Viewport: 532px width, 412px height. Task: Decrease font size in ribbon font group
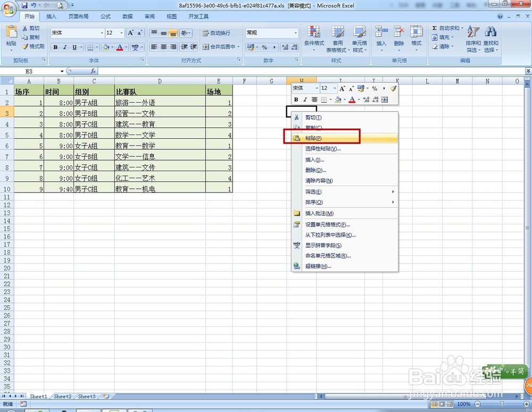140,32
